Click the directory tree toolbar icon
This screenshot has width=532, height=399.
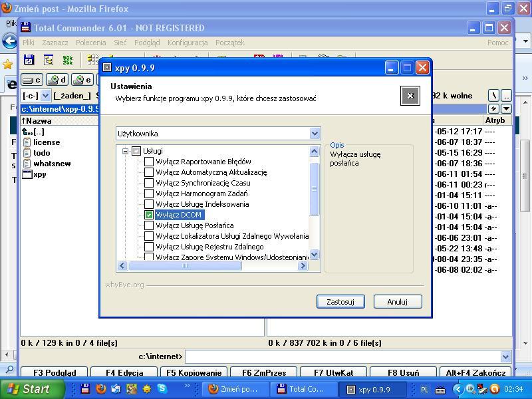click(49, 60)
